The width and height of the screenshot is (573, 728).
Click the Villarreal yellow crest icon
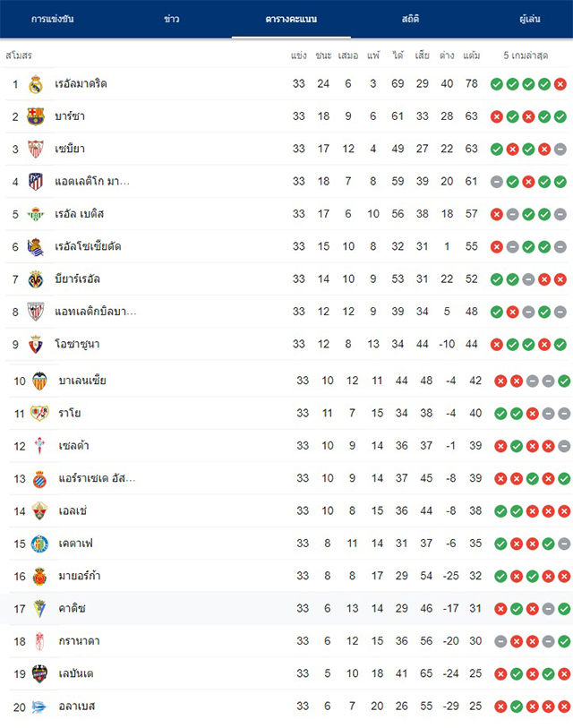click(36, 279)
